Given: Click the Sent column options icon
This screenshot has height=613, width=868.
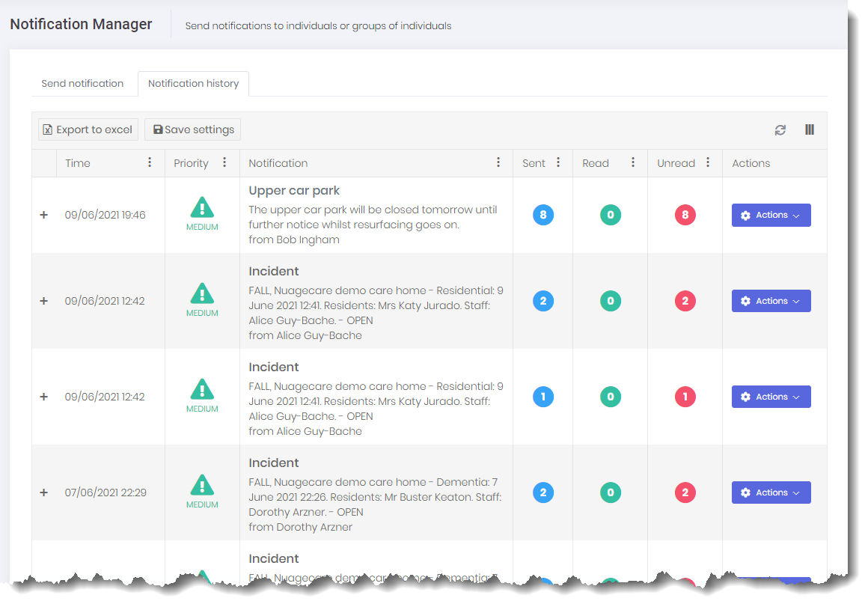Looking at the screenshot, I should tap(558, 162).
